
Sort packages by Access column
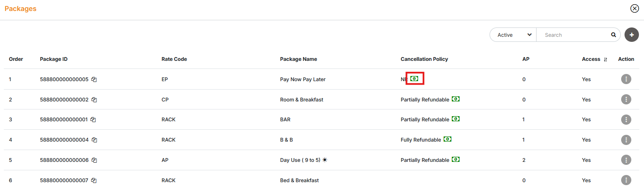(605, 60)
